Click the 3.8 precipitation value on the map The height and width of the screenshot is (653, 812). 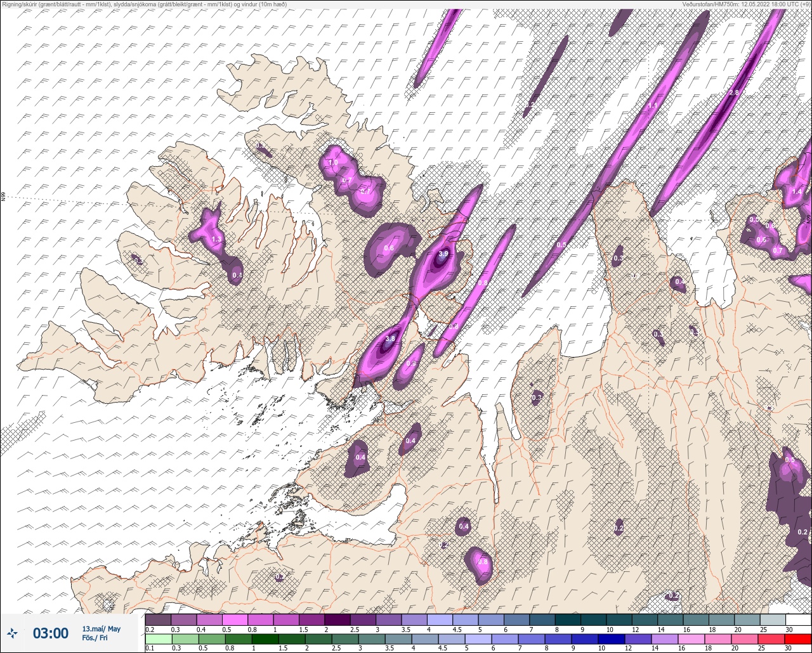click(390, 339)
